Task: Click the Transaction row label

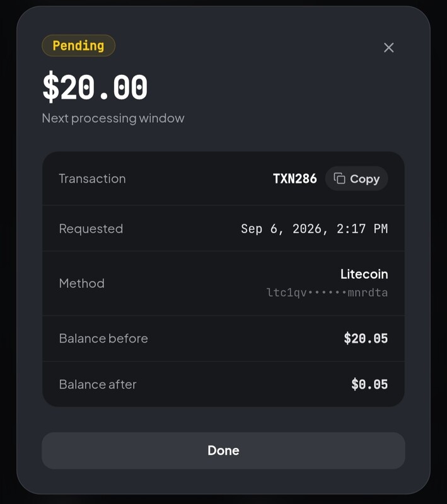Action: (x=92, y=179)
